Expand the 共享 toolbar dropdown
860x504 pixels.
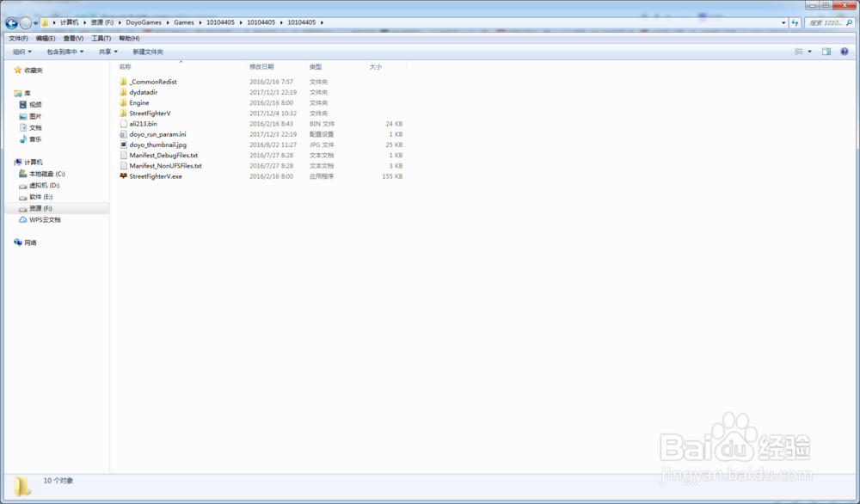pos(108,52)
